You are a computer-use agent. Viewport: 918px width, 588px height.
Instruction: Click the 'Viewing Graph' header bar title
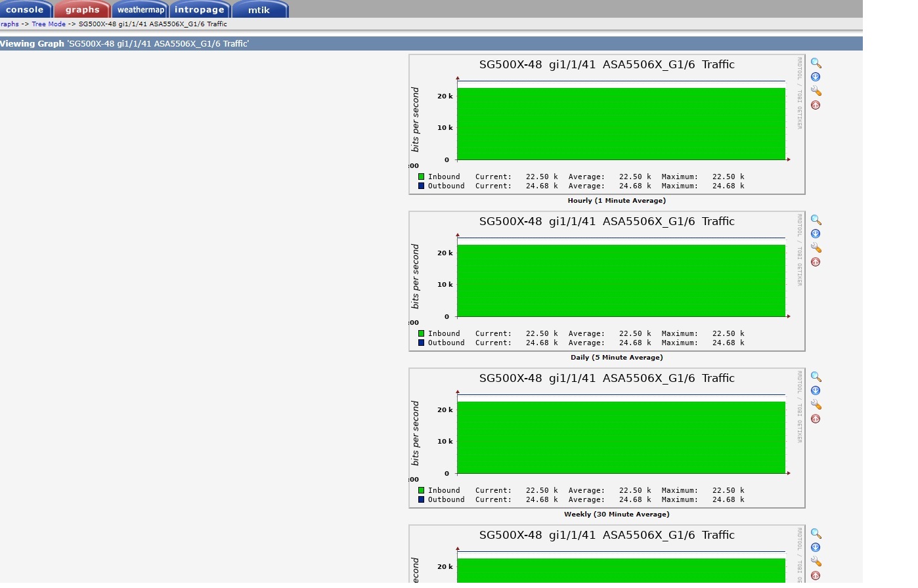click(x=125, y=44)
